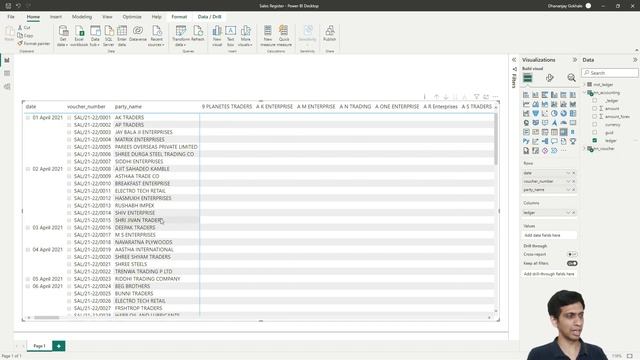This screenshot has width=640, height=360.
Task: Collapse the 01 April 2021 row group
Action: pos(28,118)
